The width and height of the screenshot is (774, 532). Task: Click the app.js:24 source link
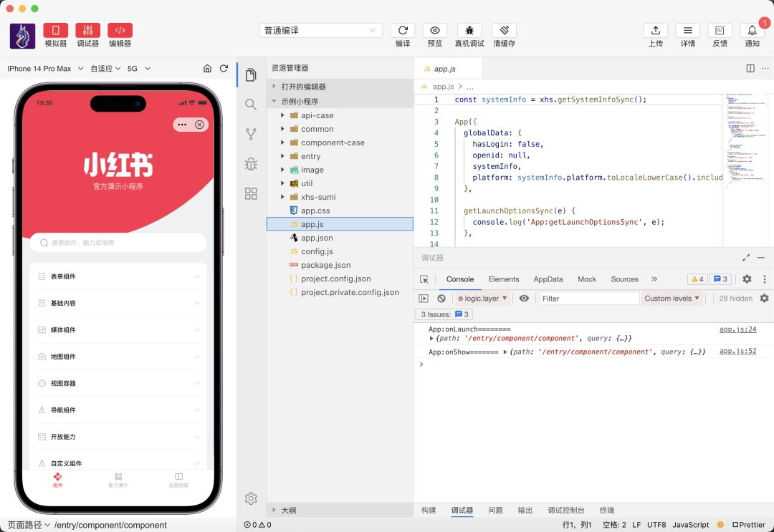coord(737,329)
